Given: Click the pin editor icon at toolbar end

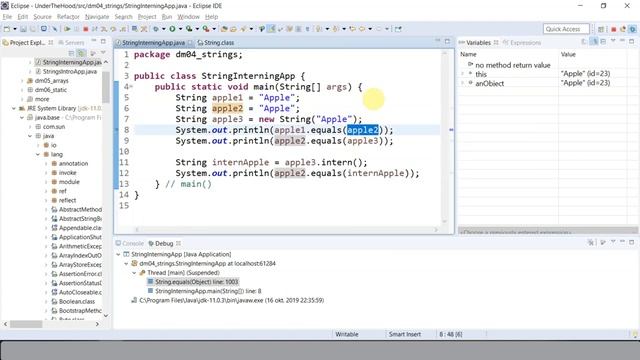Looking at the screenshot, I should (398, 29).
